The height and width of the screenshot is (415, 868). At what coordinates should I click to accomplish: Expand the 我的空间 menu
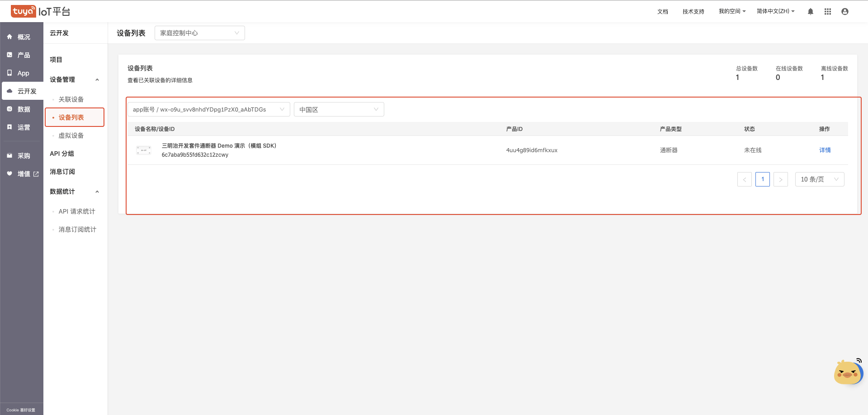coord(732,11)
